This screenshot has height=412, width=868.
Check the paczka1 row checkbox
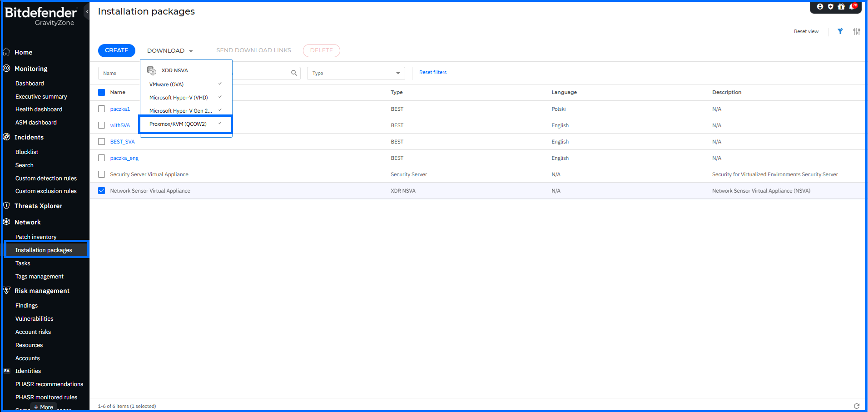102,109
